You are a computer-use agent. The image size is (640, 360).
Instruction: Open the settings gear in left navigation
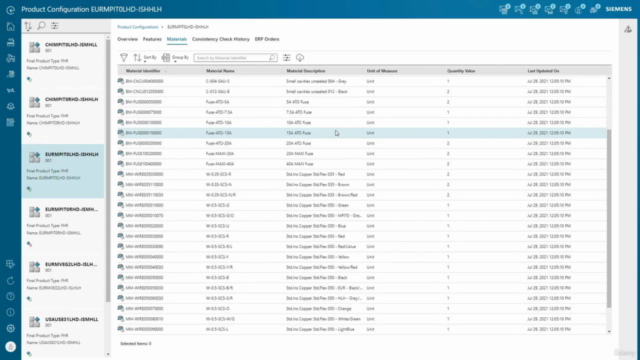11,328
